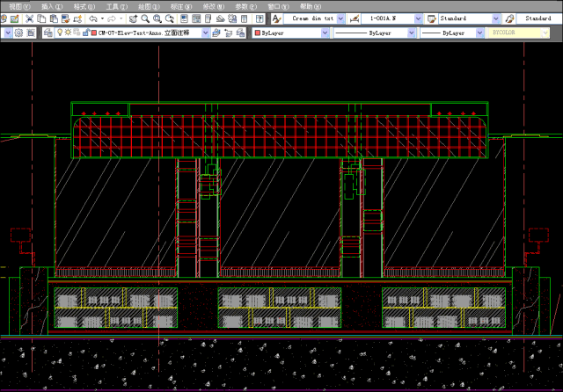Toggle the layer lock padlock icon
This screenshot has width=563, height=392.
(86, 33)
